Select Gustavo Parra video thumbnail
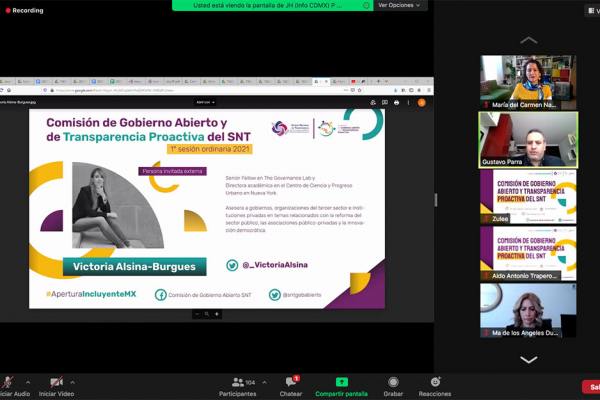 coord(528,140)
